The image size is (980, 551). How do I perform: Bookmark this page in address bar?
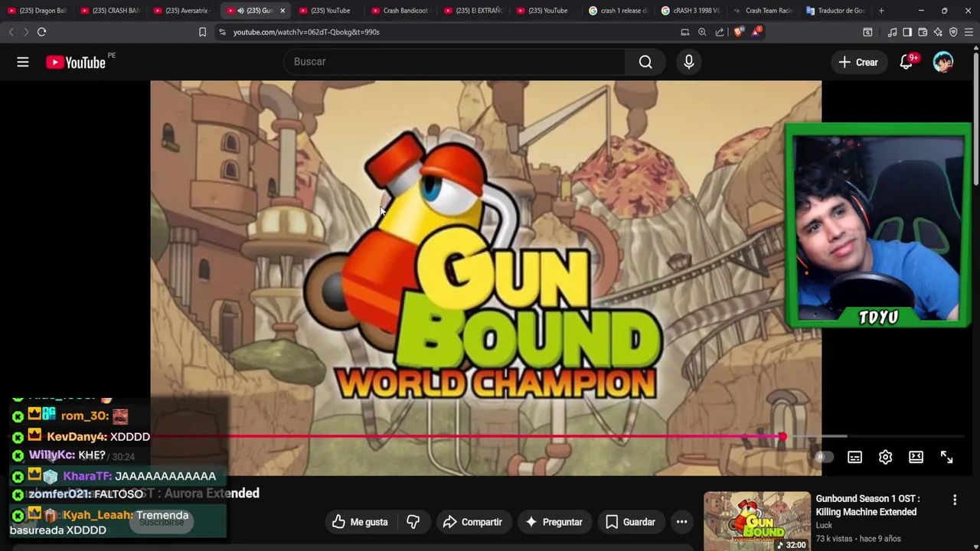point(202,32)
